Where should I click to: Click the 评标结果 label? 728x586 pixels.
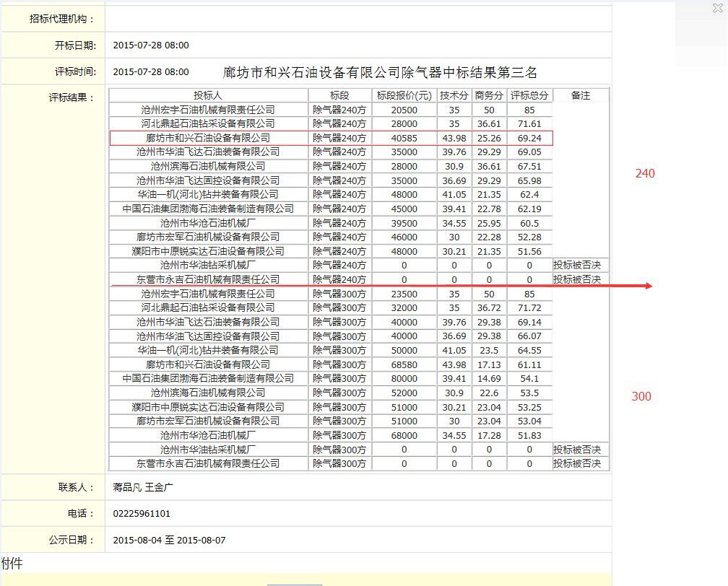[x=71, y=98]
